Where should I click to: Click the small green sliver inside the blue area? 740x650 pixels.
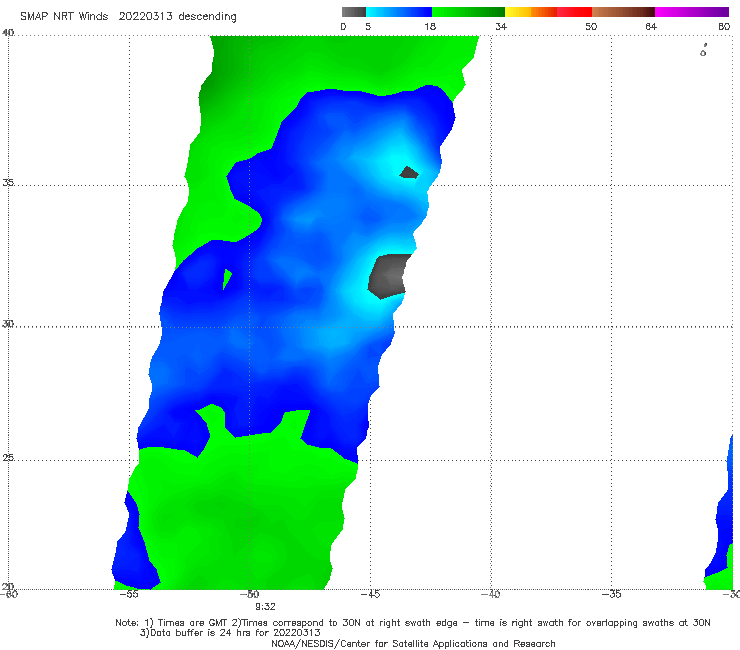tap(227, 279)
